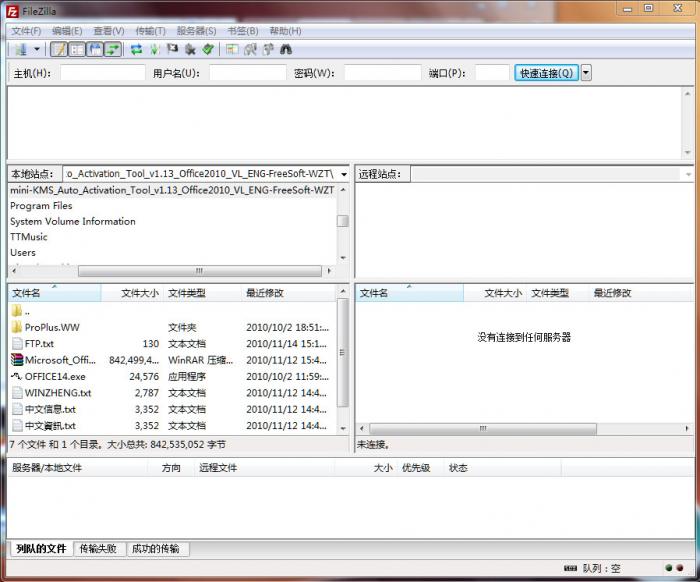Toggle the local directory tree view

click(x=77, y=49)
